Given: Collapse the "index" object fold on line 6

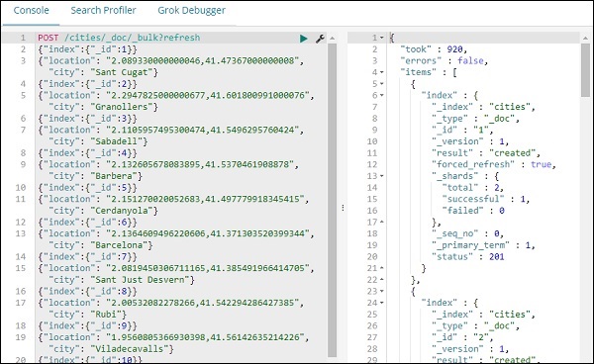Looking at the screenshot, I should pyautogui.click(x=382, y=95).
